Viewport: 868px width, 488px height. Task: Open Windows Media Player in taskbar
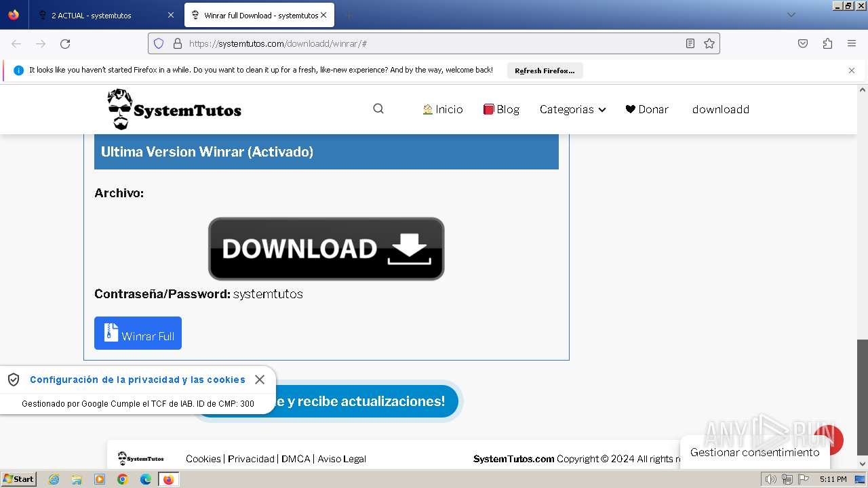tap(100, 479)
